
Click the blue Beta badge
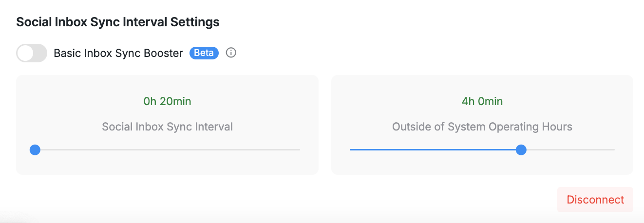pyautogui.click(x=204, y=53)
